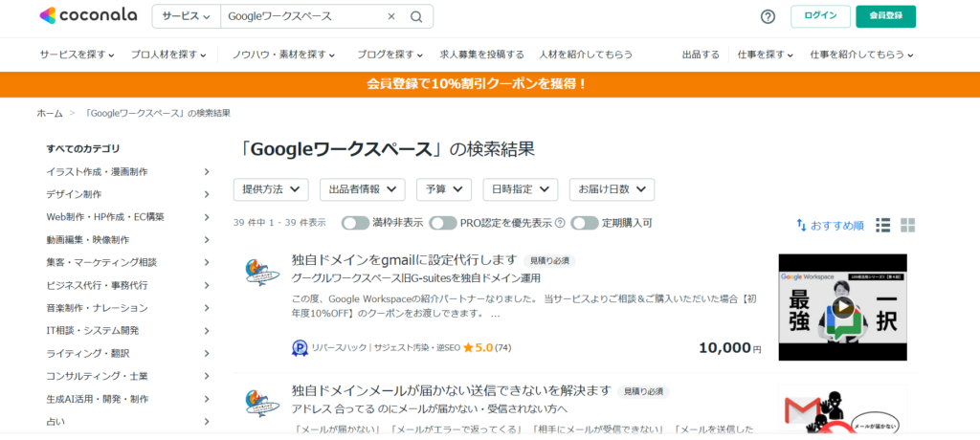Open the サービス search type dropdown

tap(187, 16)
